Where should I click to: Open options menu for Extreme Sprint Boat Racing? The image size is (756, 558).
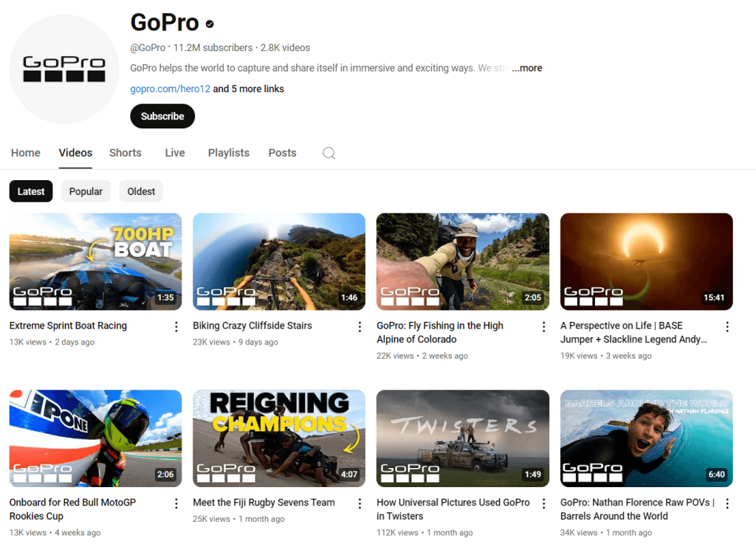[176, 326]
